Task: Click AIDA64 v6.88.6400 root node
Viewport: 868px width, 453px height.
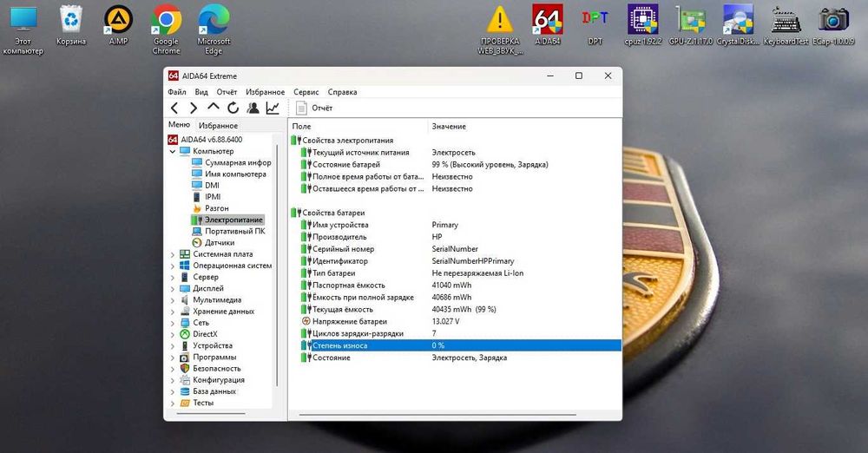Action: (x=206, y=140)
